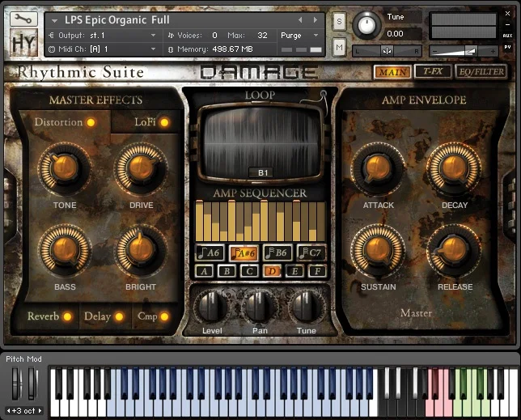The width and height of the screenshot is (521, 420).
Task: Click the ATTACK envelope knob
Action: [378, 168]
